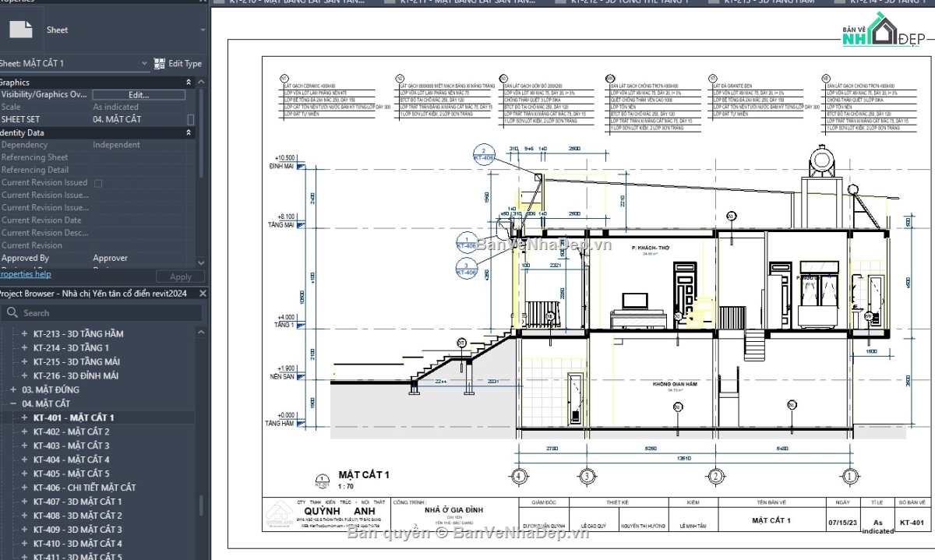
Task: Click the grid bubble 3 on the drawing
Action: [587, 475]
